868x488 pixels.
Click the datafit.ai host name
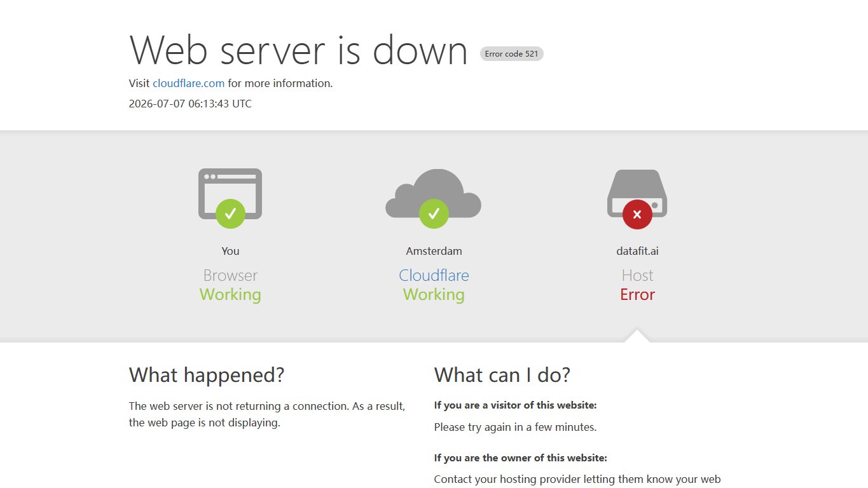coord(637,251)
